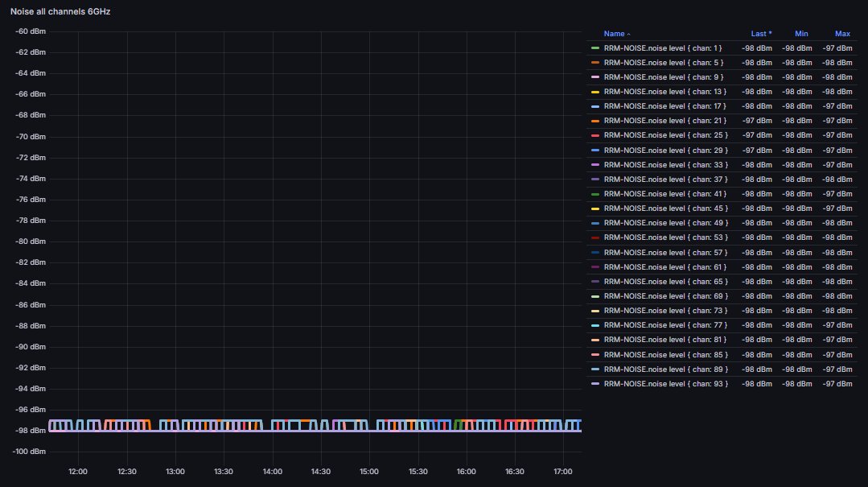868x487 pixels.
Task: Click Min value -98 dBm for chan: 93
Action: pyautogui.click(x=796, y=383)
